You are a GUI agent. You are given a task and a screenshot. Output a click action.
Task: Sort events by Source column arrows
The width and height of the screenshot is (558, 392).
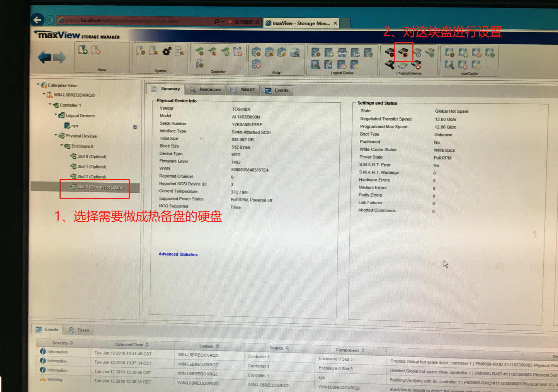(287, 348)
